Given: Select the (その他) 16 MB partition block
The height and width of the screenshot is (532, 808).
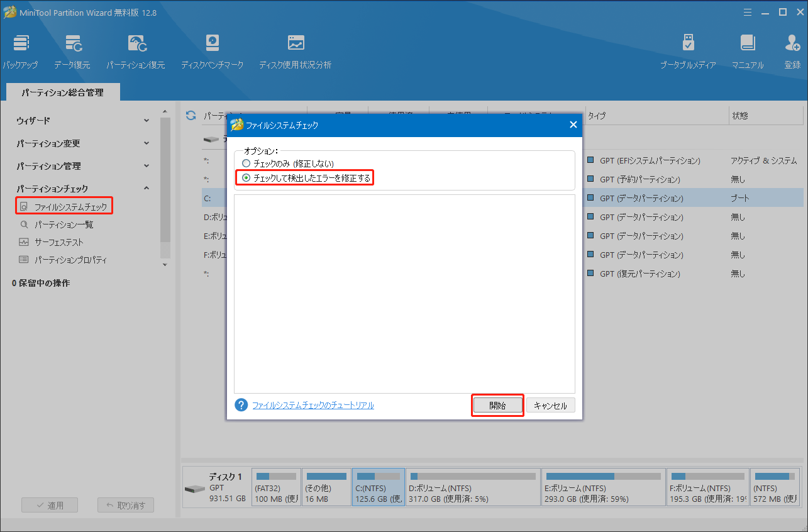Looking at the screenshot, I should coord(326,487).
